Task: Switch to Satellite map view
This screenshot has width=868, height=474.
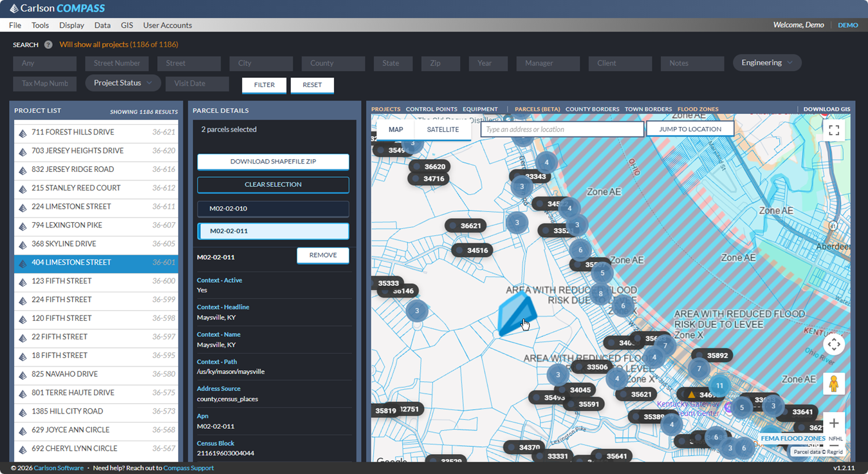Action: tap(443, 129)
